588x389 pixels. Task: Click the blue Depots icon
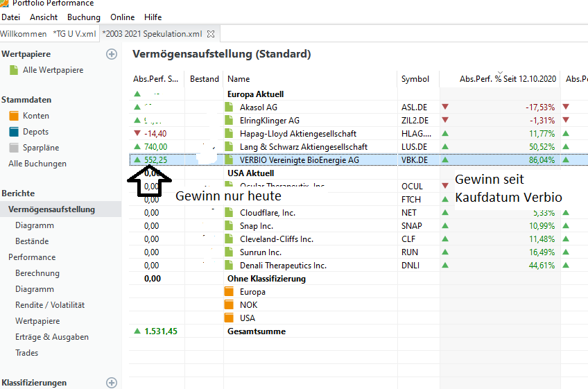pos(14,132)
